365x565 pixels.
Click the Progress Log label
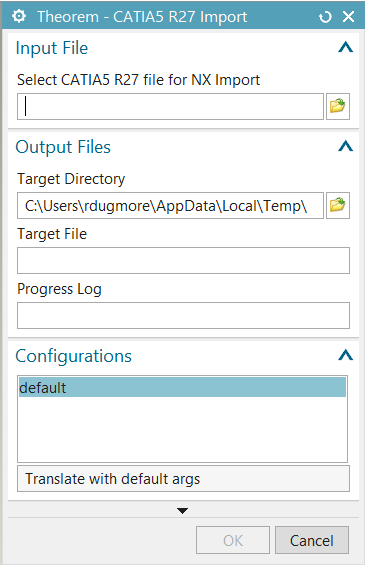pos(59,289)
